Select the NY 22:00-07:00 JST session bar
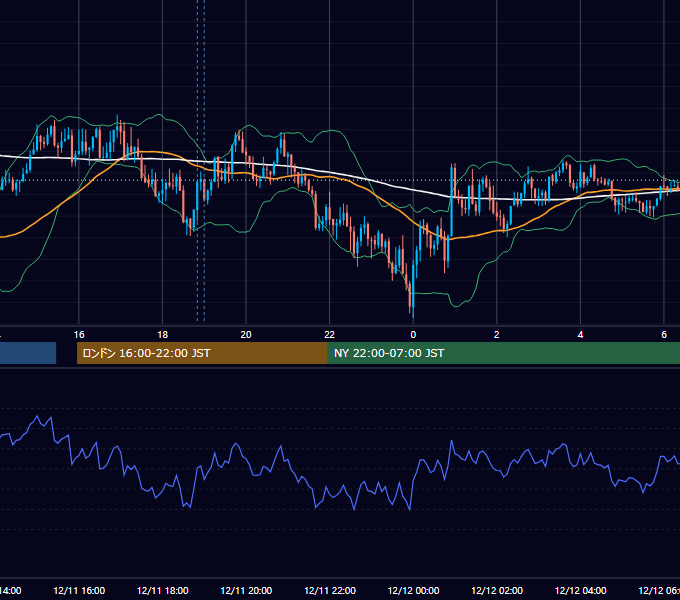Screen dimensions: 680x600 click(504, 353)
